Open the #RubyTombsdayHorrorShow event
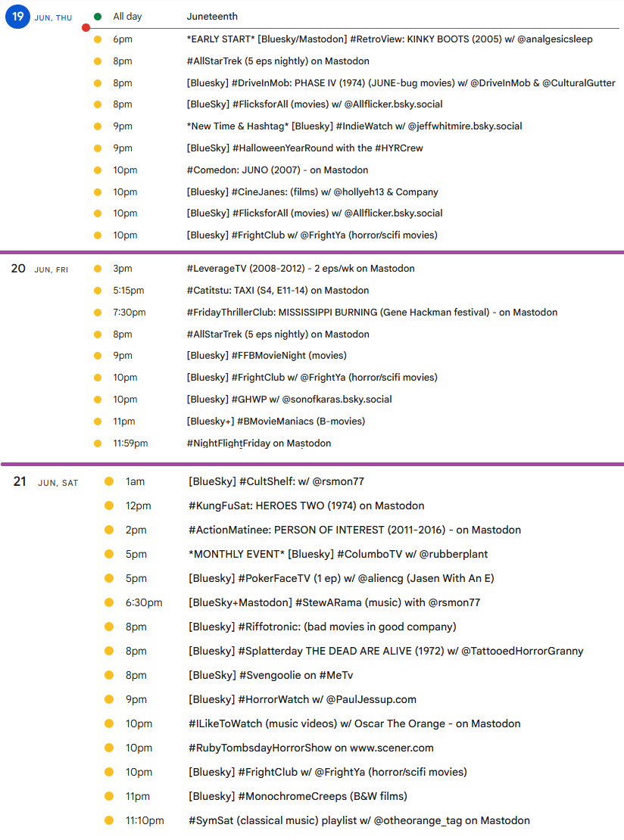This screenshot has width=624, height=840. [311, 748]
